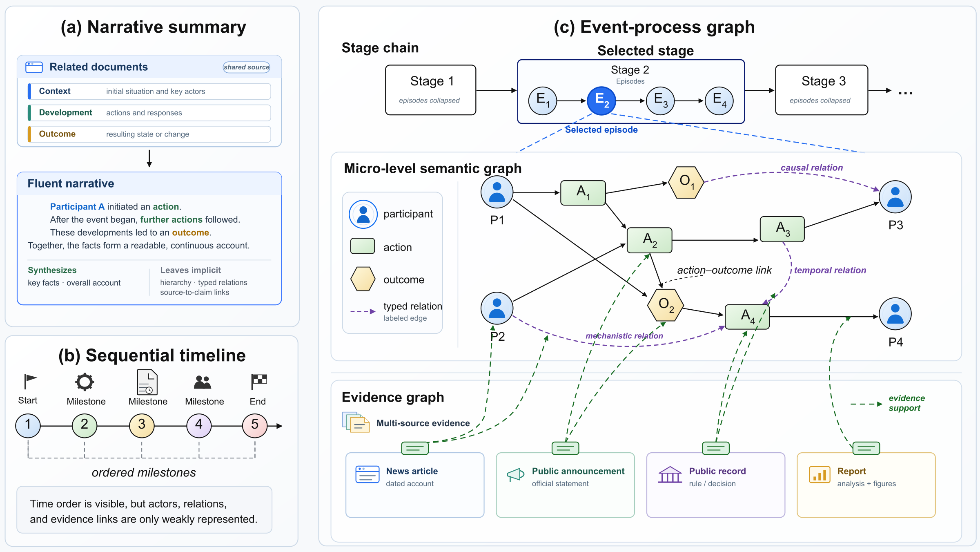The height and width of the screenshot is (552, 980).
Task: Select the Outcome document row
Action: [149, 134]
